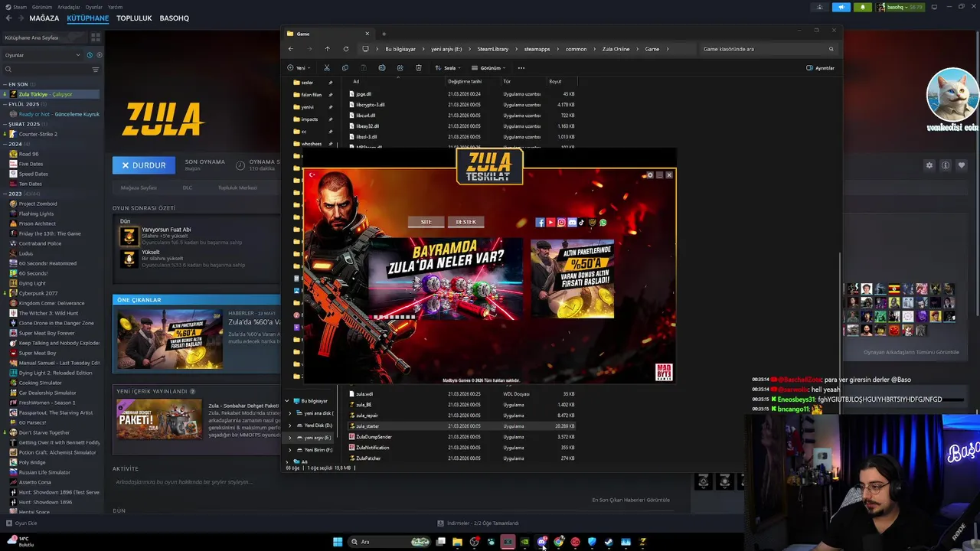Open Instagram icon in Zula launcher
The width and height of the screenshot is (980, 551).
click(x=561, y=223)
